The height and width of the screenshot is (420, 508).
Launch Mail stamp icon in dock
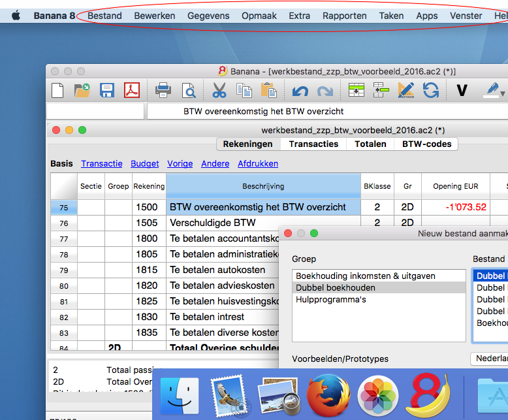point(229,396)
